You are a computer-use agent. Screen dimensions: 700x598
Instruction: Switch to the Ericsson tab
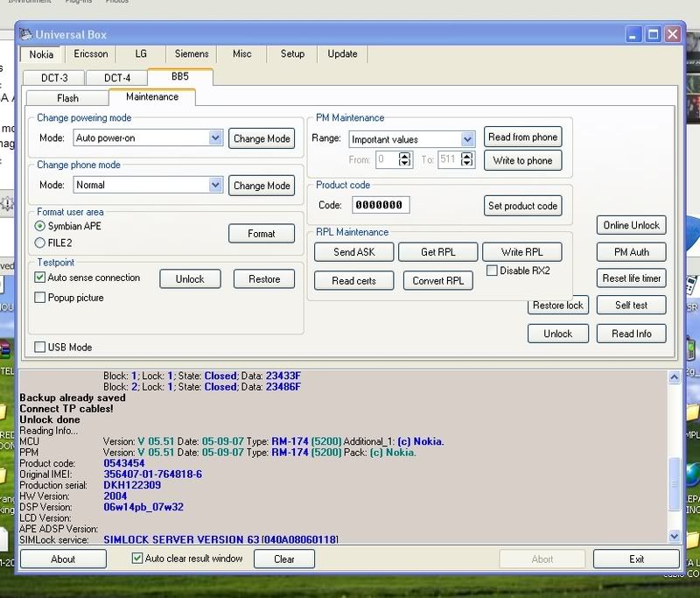[91, 54]
